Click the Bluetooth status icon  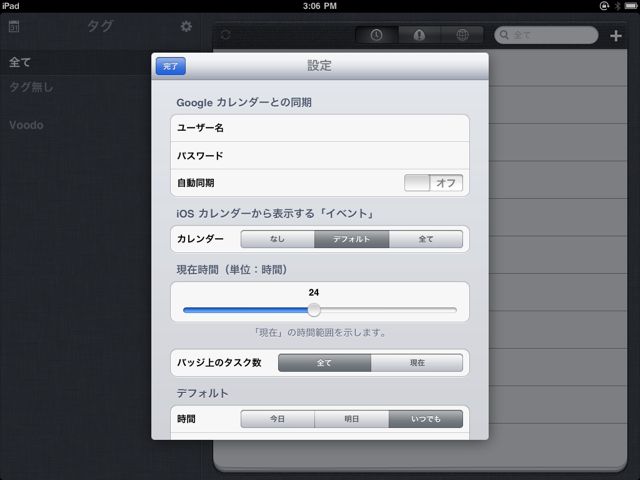click(x=618, y=6)
